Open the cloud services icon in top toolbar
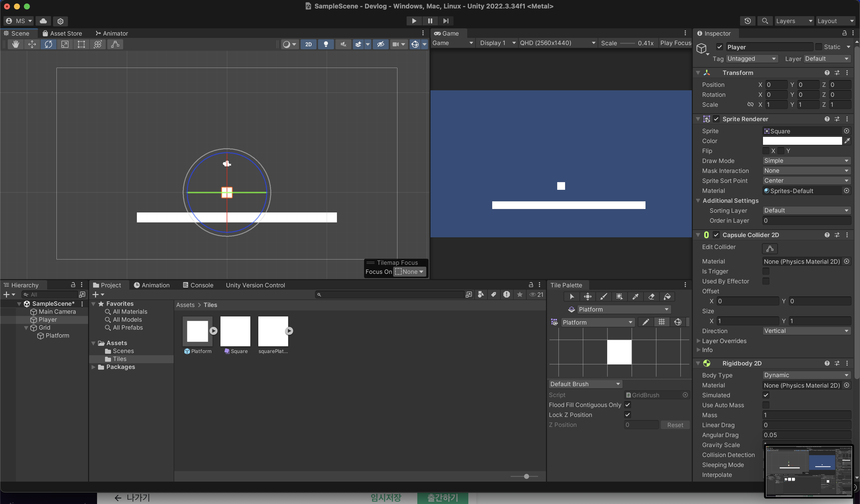Viewport: 860px width, 504px height. click(43, 21)
